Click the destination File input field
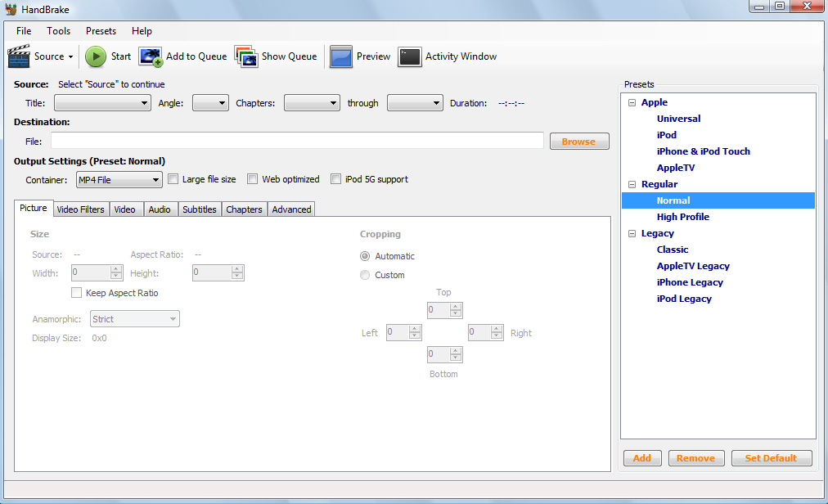Viewport: 828px width, 504px height. 297,141
